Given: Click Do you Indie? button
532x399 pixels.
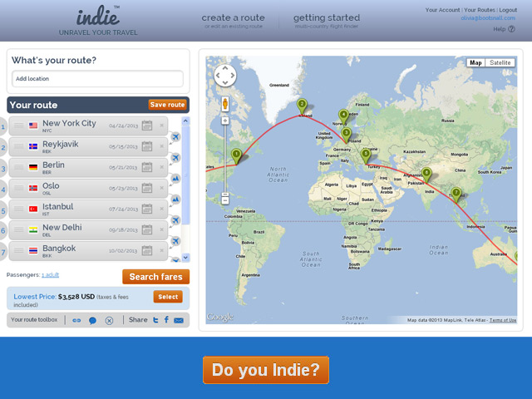Looking at the screenshot, I should (x=266, y=370).
